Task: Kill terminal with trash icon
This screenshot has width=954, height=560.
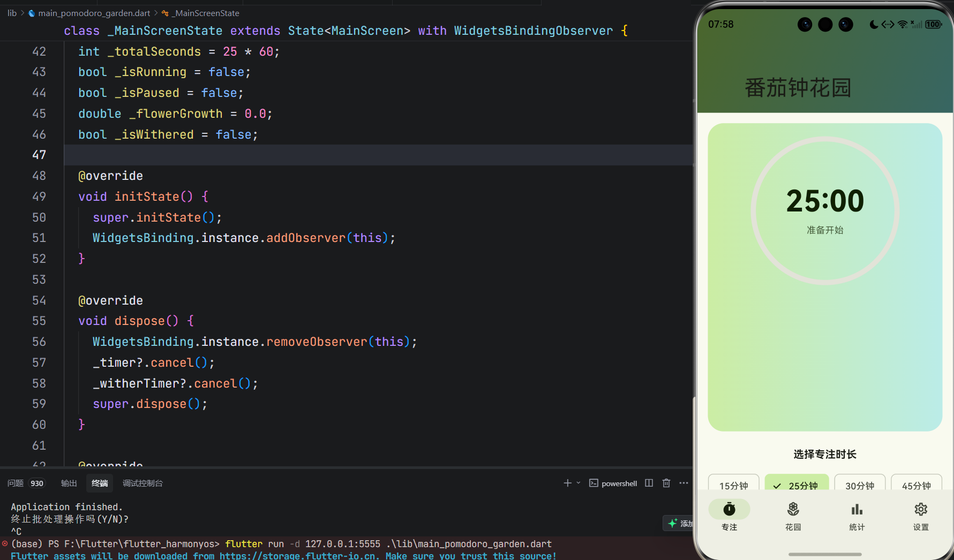Action: pyautogui.click(x=666, y=483)
